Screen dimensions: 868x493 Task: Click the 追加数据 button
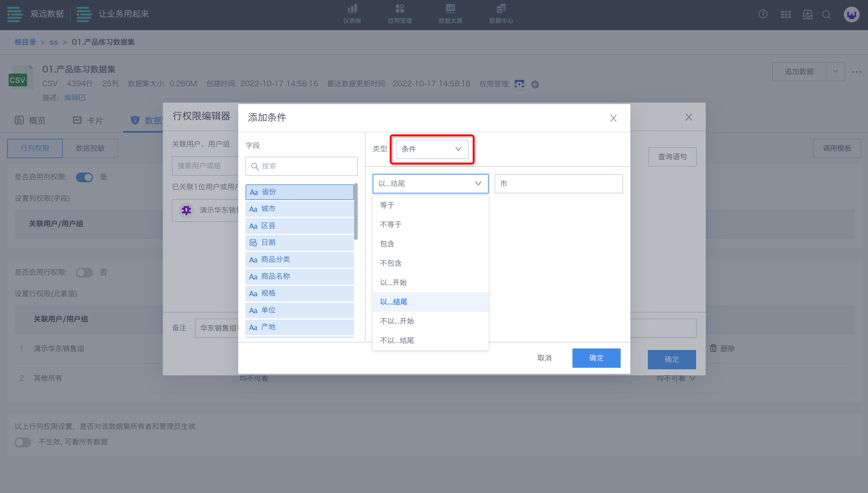(x=799, y=72)
